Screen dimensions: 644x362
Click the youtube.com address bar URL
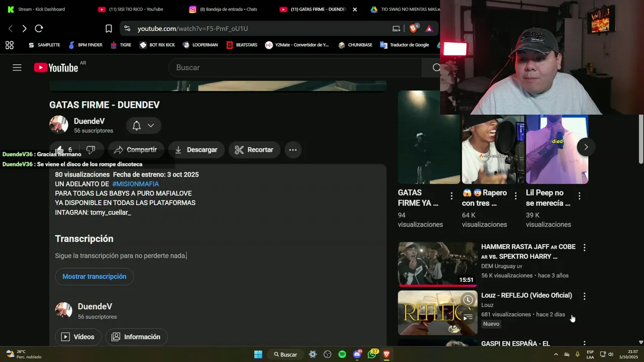193,29
